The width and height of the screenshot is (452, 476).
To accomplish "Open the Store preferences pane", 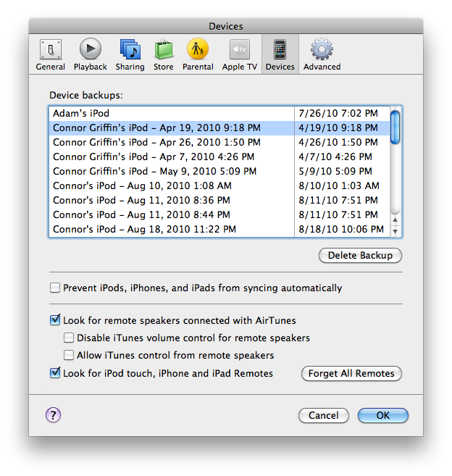I will click(163, 54).
